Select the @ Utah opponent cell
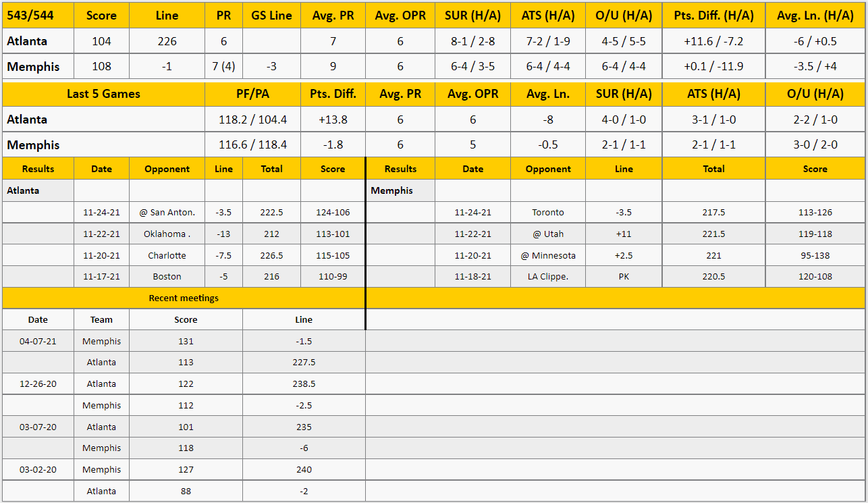 coord(548,234)
